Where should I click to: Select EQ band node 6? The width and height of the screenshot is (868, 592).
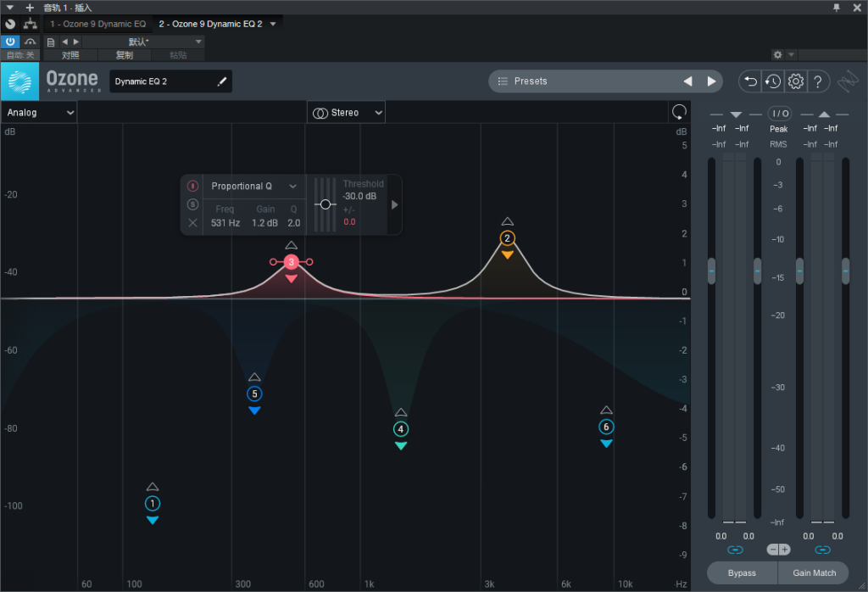click(x=606, y=427)
